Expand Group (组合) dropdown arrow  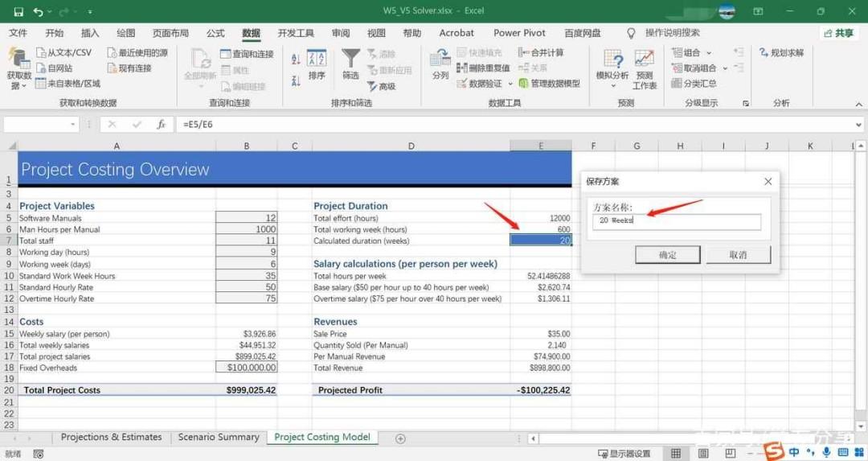pos(709,53)
